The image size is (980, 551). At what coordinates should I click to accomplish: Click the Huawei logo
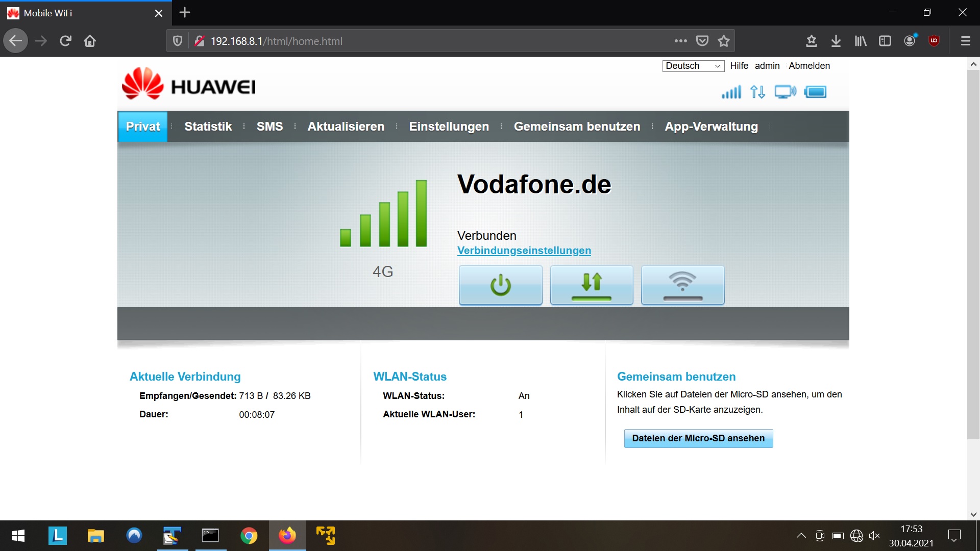point(189,84)
